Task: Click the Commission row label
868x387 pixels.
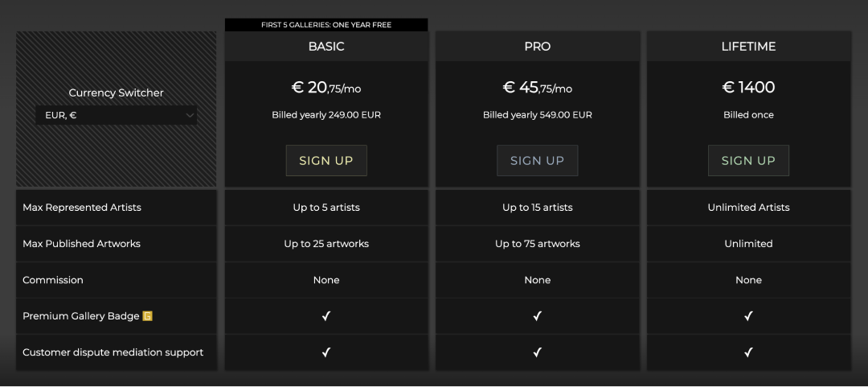Action: pyautogui.click(x=53, y=280)
